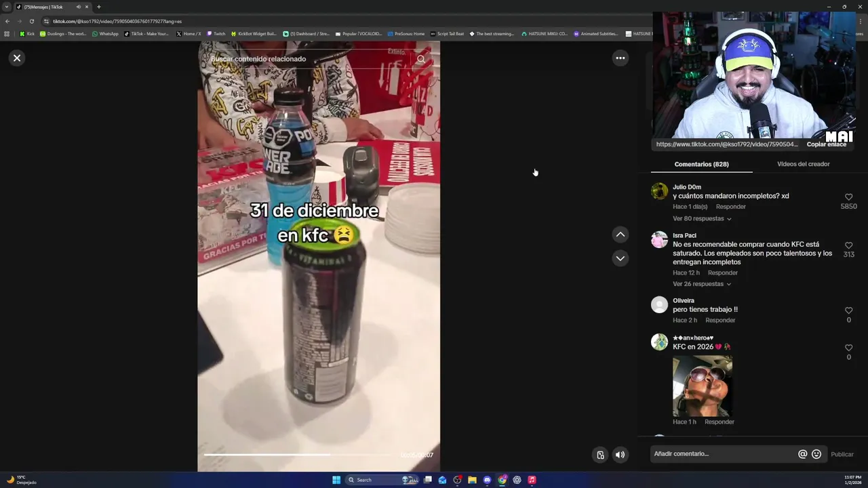Mute the video with speaker icon
This screenshot has height=488, width=868.
tap(620, 455)
